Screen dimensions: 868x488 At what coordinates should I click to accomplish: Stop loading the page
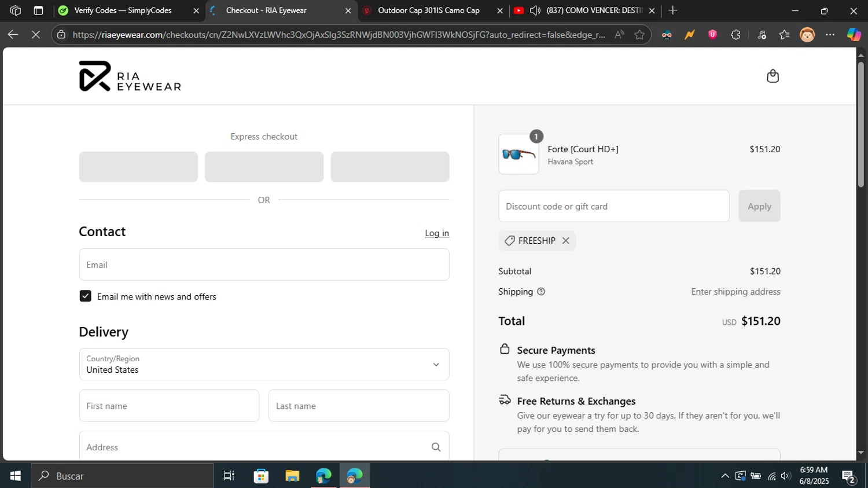coord(35,35)
